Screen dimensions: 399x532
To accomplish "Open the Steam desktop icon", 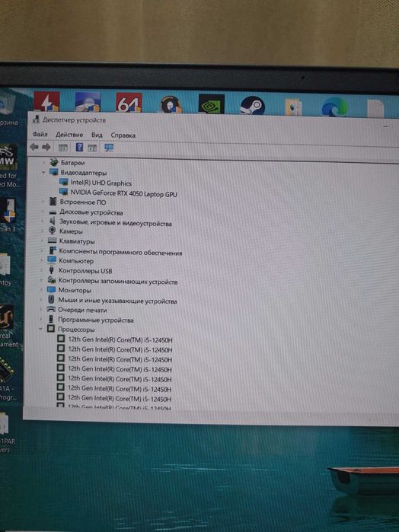I will coord(252,105).
